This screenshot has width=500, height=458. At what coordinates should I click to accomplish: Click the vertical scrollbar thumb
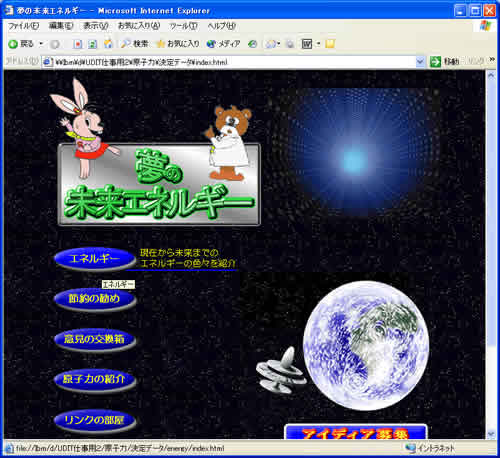pos(491,213)
